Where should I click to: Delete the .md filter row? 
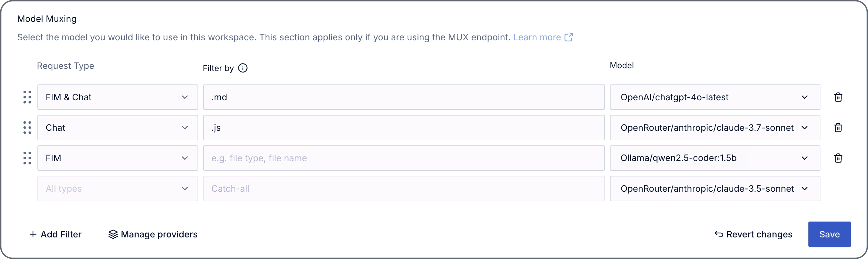pyautogui.click(x=838, y=97)
